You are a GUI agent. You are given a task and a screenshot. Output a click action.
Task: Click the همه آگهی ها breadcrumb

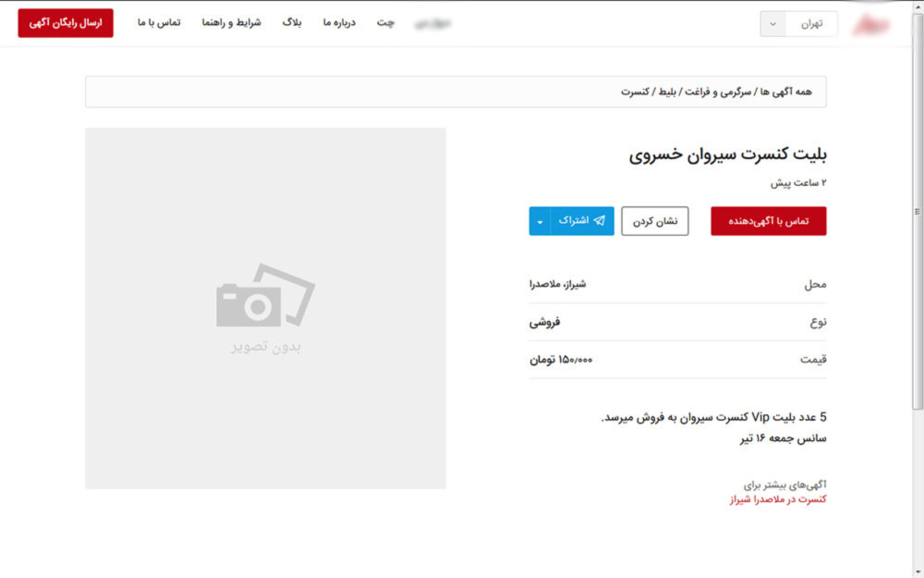(785, 92)
